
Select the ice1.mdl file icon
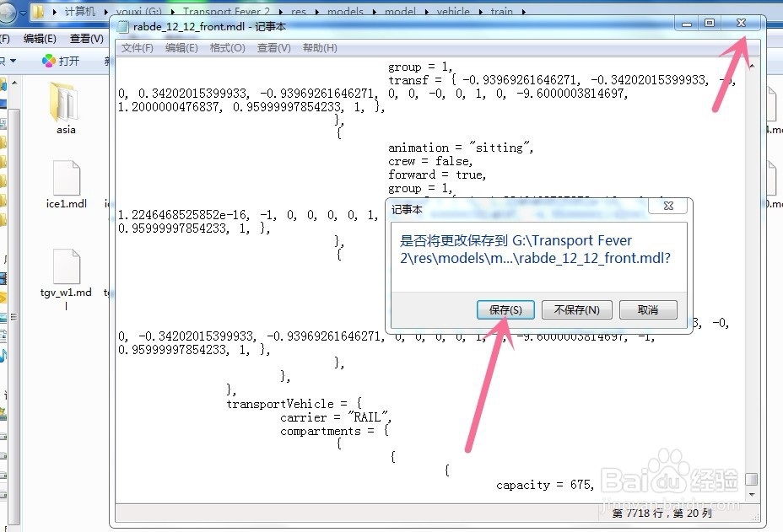click(67, 178)
